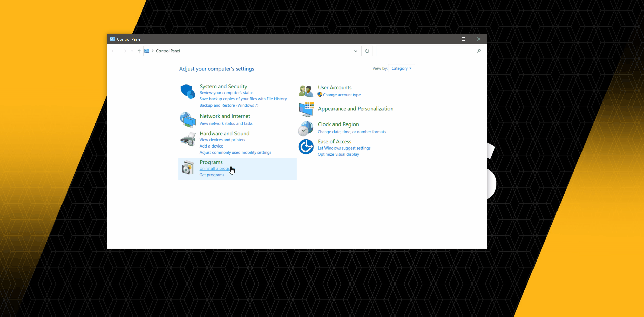Open Backup and Restore (Windows 7)
The height and width of the screenshot is (317, 644).
coord(229,105)
